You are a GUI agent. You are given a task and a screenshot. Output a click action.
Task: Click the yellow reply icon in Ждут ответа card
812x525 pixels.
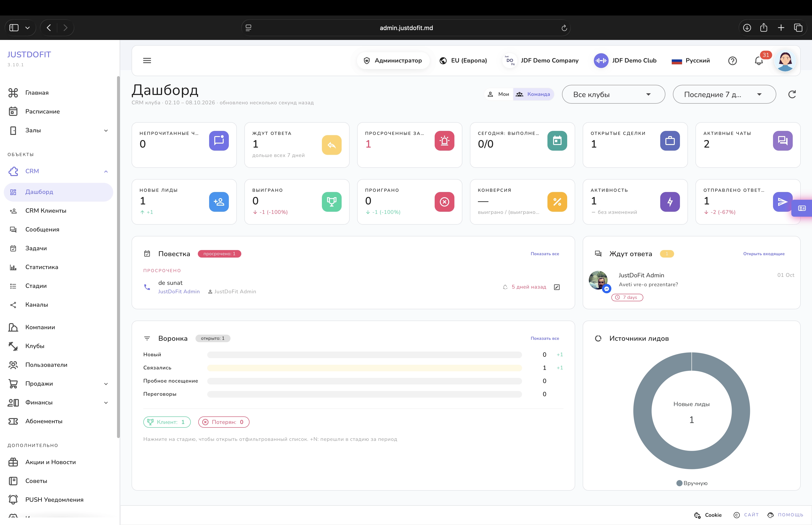[331, 145]
